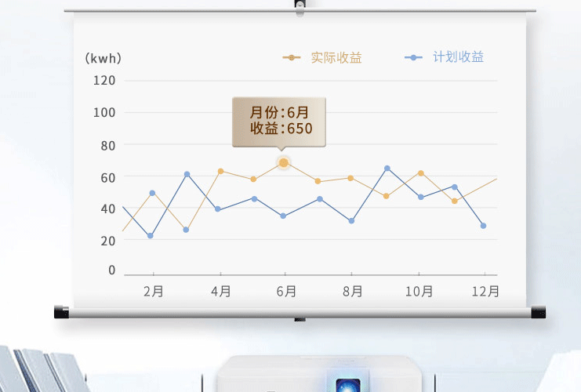581x392 pixels.
Task: Select the 120 y-axis value label
Action: [x=104, y=80]
